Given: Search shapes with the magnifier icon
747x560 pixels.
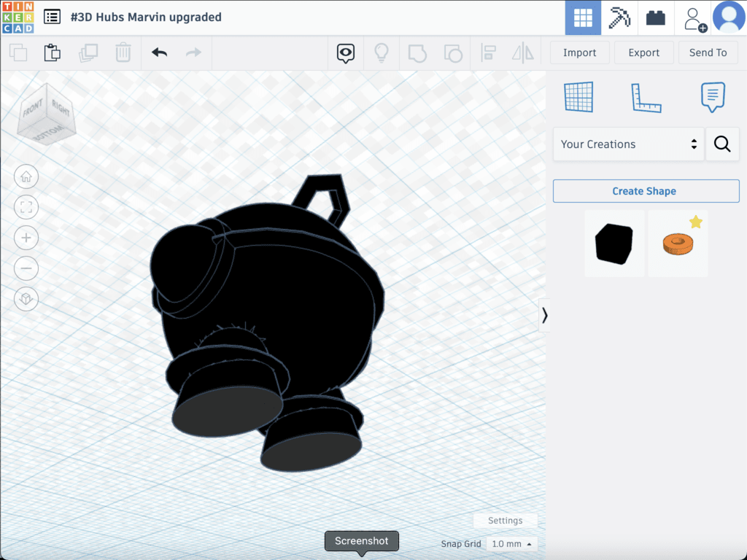Looking at the screenshot, I should coord(722,144).
